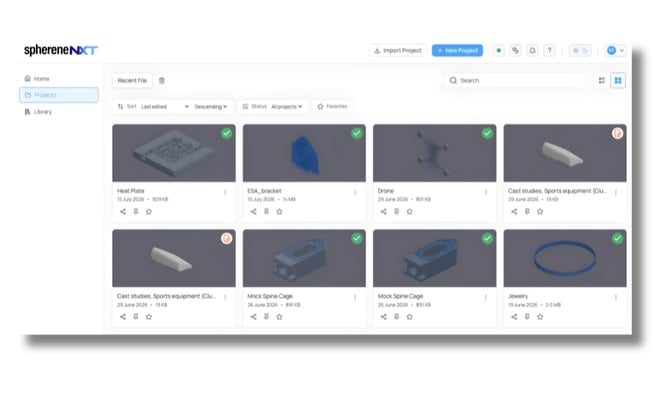Open the notifications bell
The height and width of the screenshot is (394, 653).
(532, 50)
